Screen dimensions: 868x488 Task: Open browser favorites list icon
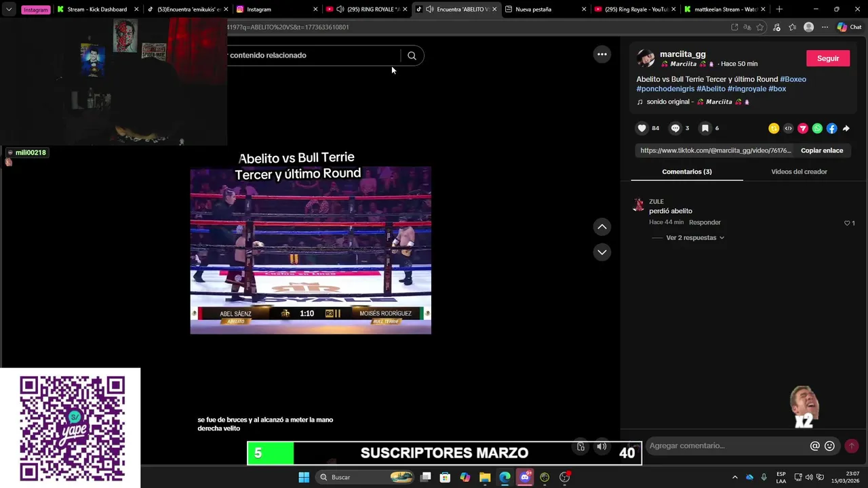792,27
